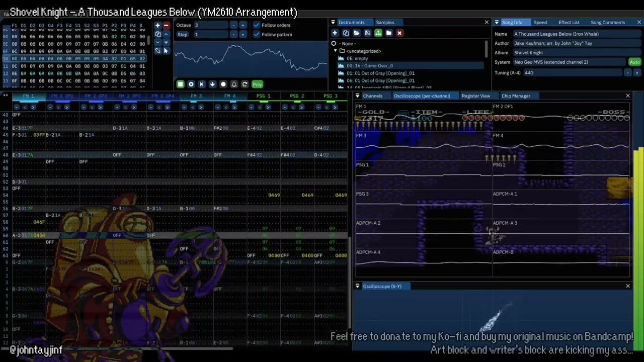Click the double-arrow expand icon left of FM 1
This screenshot has height=362, width=644.
coord(6,96)
